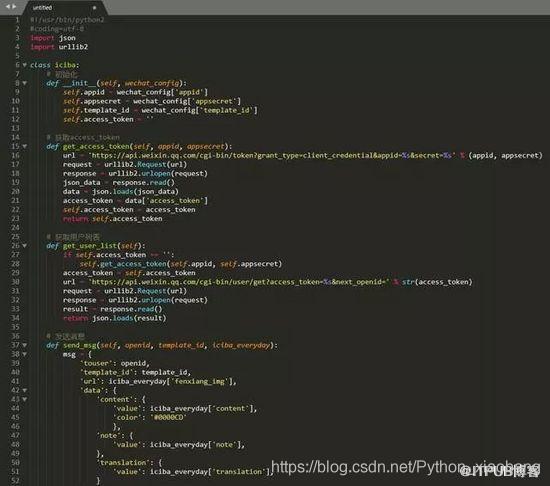
Task: Click iciba_everyday['content'] value line 44
Action: (x=203, y=409)
